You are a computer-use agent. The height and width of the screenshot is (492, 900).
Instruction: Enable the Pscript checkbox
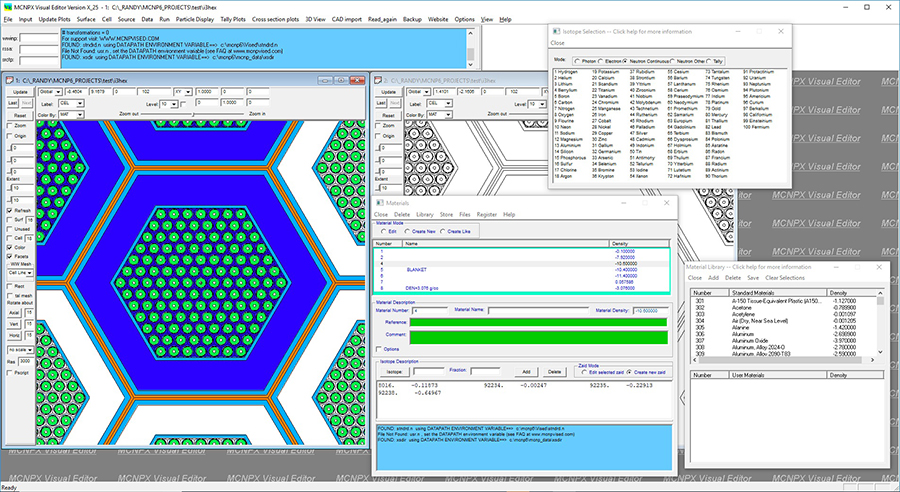tap(10, 373)
